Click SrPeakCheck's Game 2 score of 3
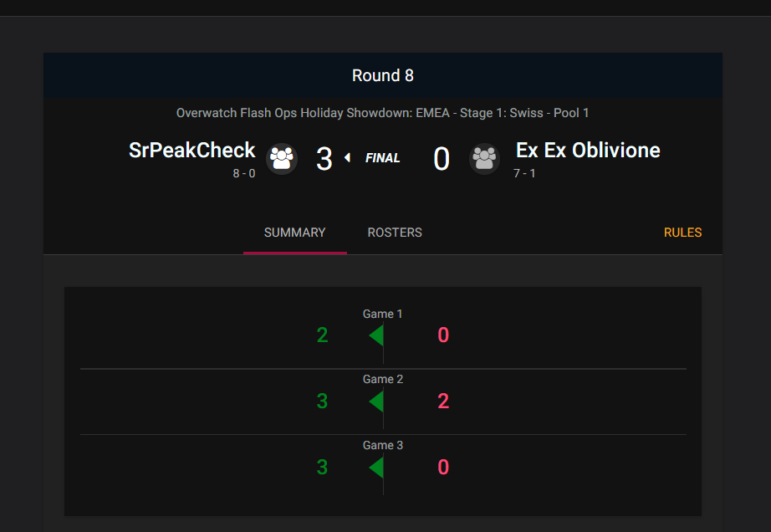This screenshot has width=771, height=532. coord(322,402)
